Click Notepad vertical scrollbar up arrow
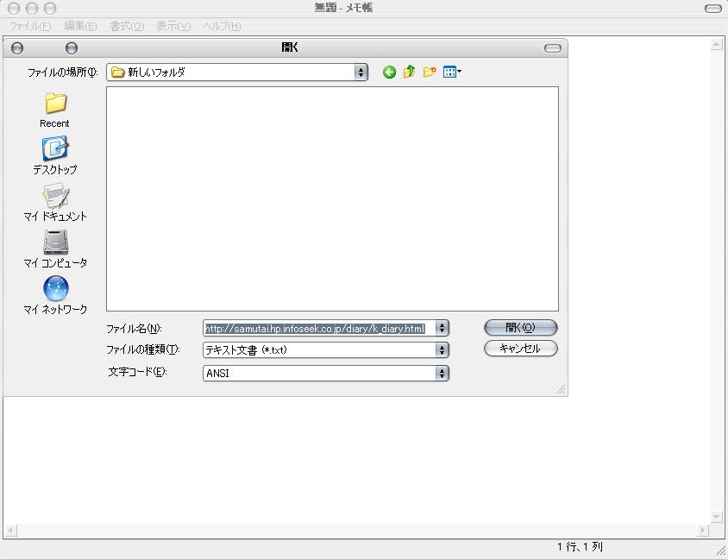The image size is (728, 560). [717, 45]
